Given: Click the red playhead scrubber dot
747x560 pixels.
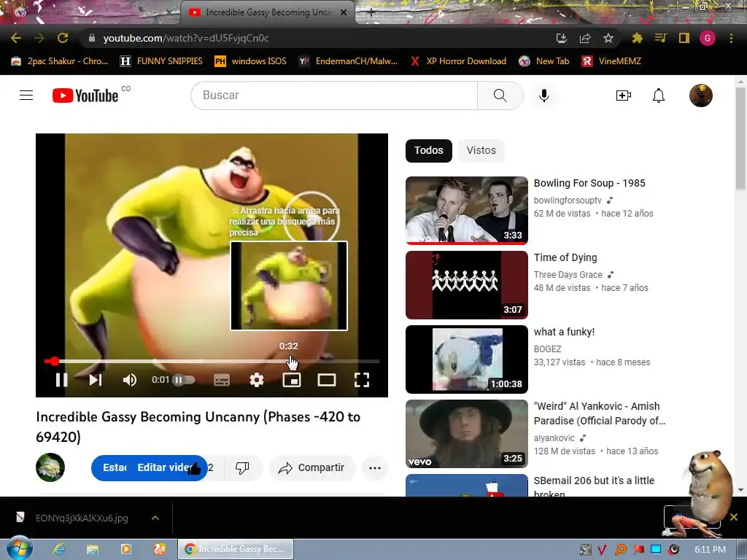Looking at the screenshot, I should [54, 362].
